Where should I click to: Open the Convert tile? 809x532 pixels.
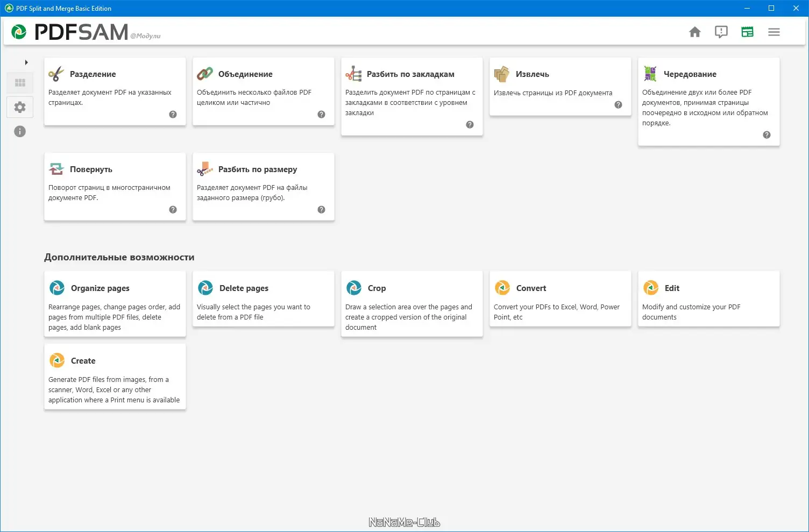coord(560,299)
